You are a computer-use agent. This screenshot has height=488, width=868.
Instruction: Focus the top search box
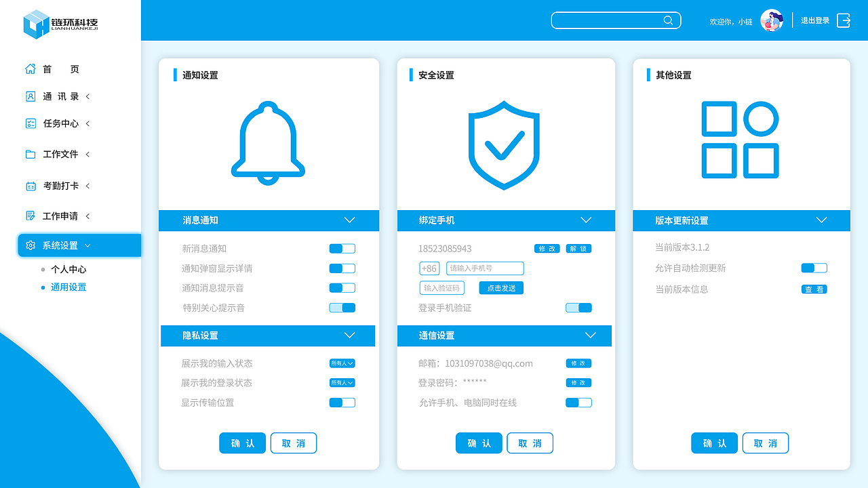point(616,20)
